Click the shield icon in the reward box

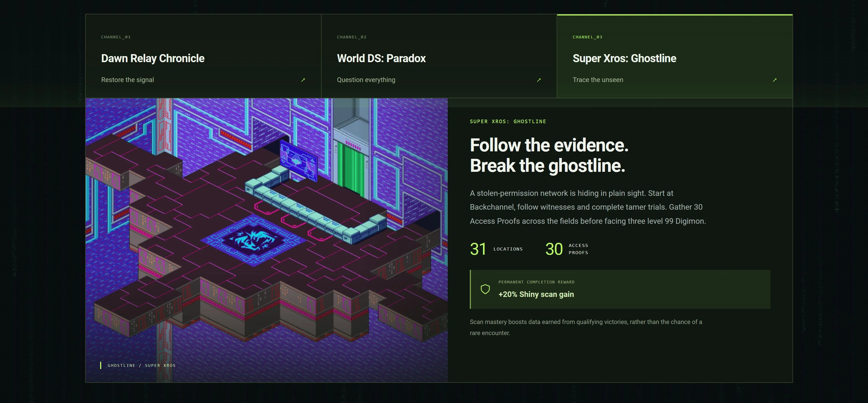click(x=485, y=289)
